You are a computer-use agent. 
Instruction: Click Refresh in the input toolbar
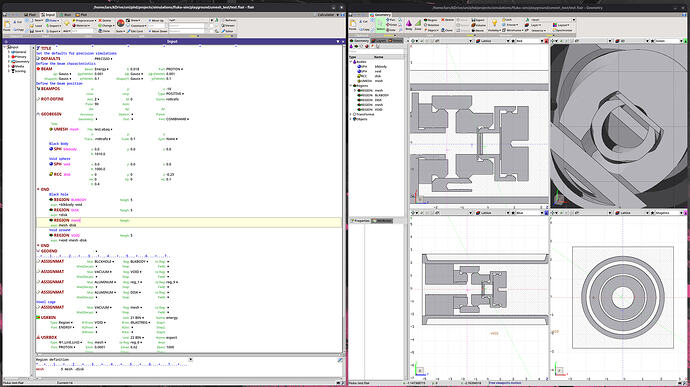click(x=229, y=20)
